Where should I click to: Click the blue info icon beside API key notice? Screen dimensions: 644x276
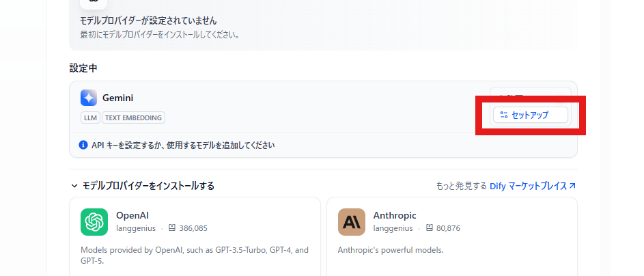pyautogui.click(x=83, y=145)
